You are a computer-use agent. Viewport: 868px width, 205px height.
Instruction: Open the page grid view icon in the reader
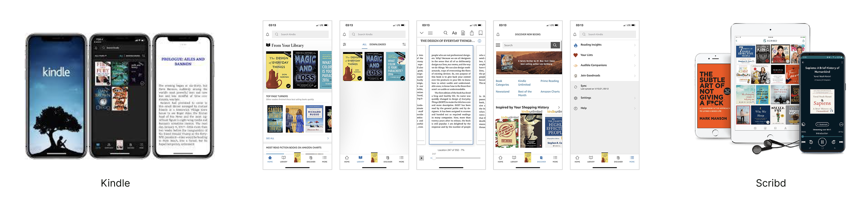(422, 158)
